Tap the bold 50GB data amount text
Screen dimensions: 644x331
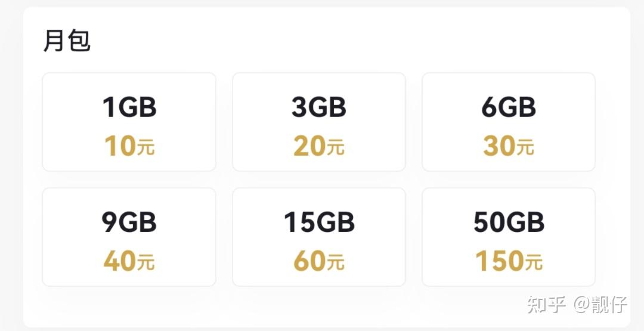(509, 222)
